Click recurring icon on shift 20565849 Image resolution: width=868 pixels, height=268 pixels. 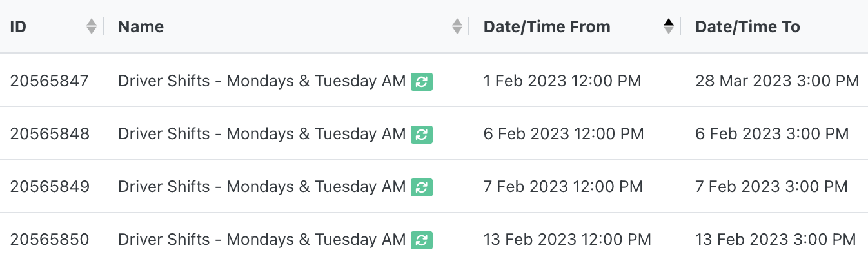pyautogui.click(x=422, y=187)
